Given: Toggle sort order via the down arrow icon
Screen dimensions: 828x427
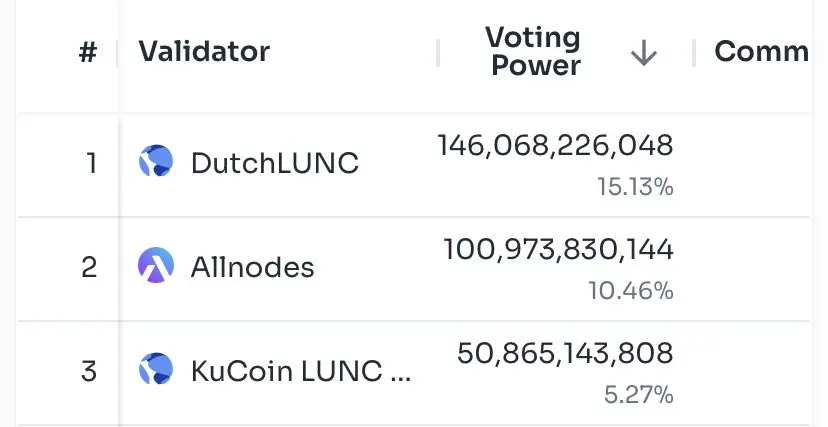Looking at the screenshot, I should pos(644,53).
